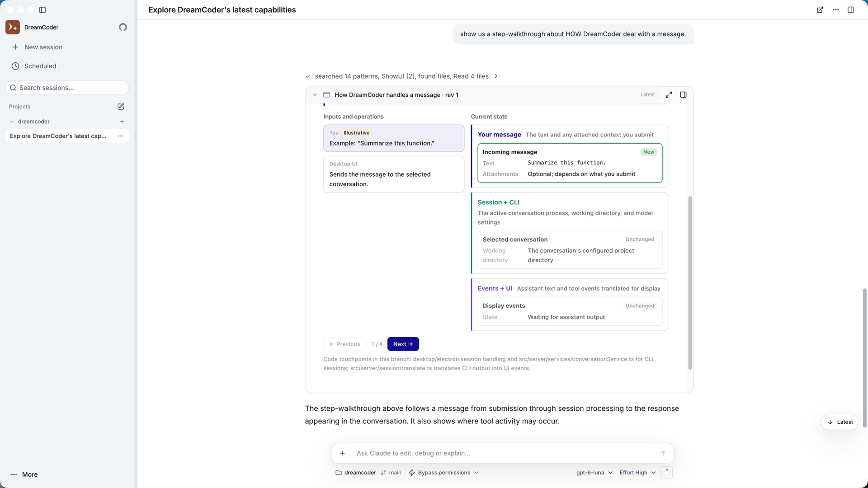Click the Session + CLI heading
The image size is (868, 488).
[x=498, y=202]
